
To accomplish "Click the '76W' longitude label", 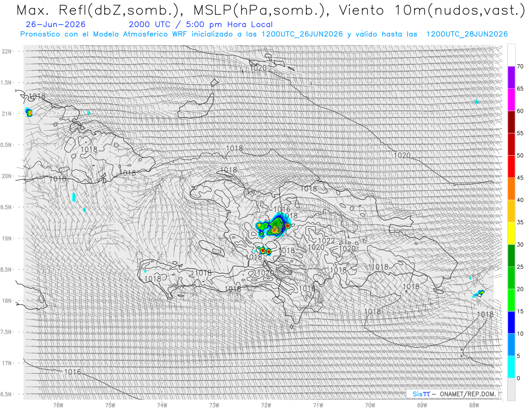I will 58,405.
